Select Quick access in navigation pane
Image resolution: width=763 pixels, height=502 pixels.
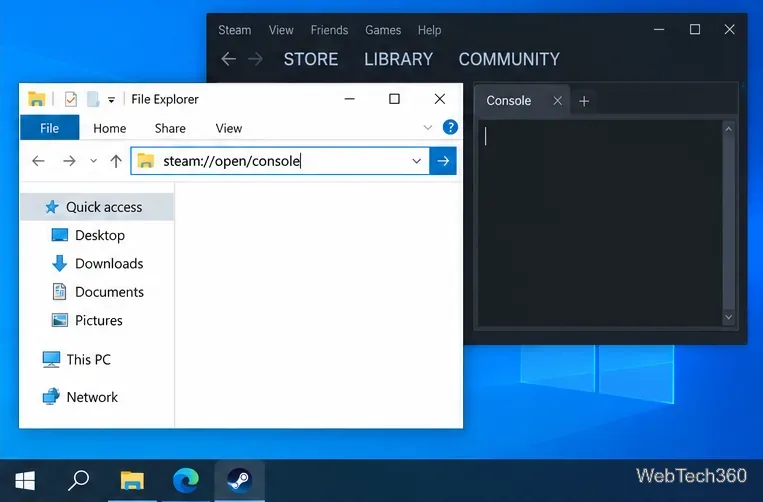click(97, 207)
